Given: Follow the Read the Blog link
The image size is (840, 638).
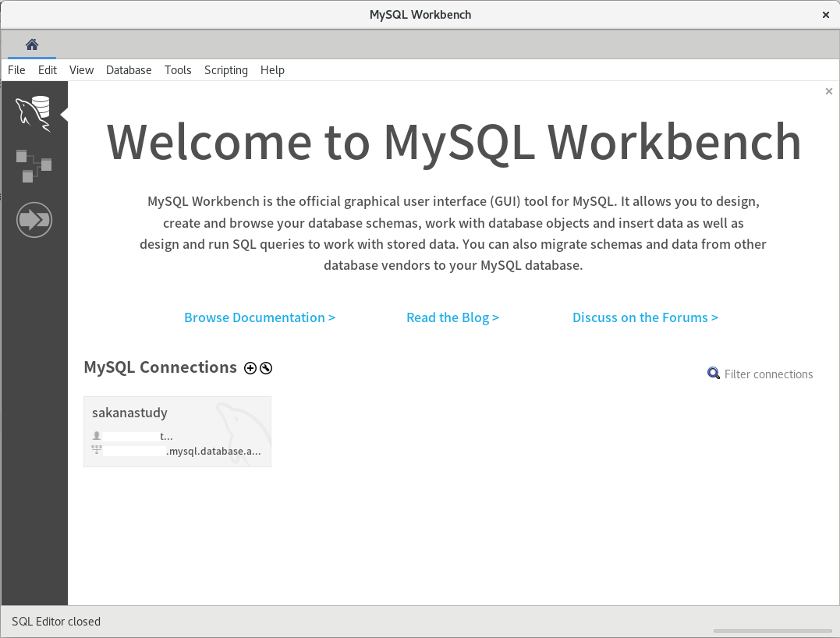Looking at the screenshot, I should click(x=452, y=317).
